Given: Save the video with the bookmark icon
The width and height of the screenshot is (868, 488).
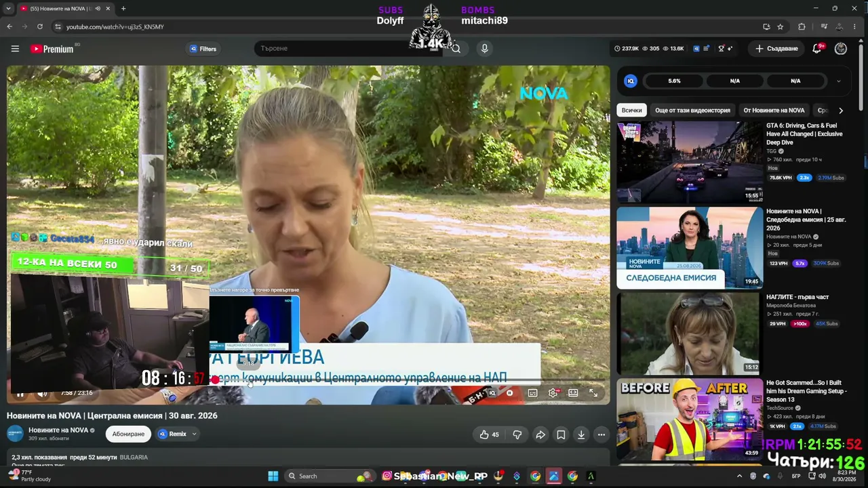Looking at the screenshot, I should click(561, 434).
